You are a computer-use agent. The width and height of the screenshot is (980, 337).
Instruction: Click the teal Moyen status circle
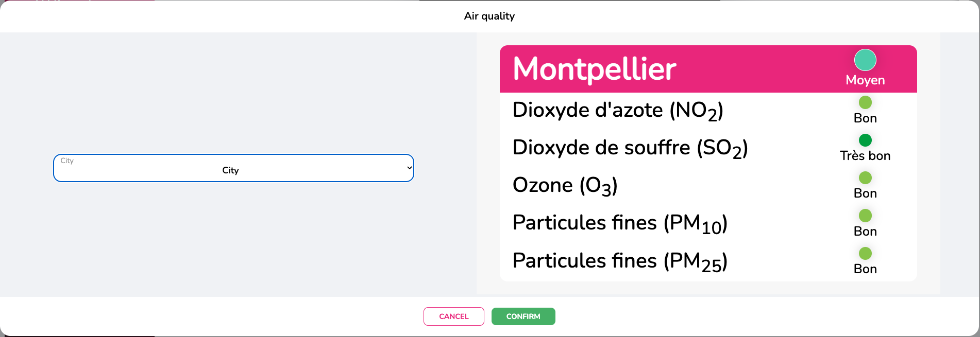[865, 60]
